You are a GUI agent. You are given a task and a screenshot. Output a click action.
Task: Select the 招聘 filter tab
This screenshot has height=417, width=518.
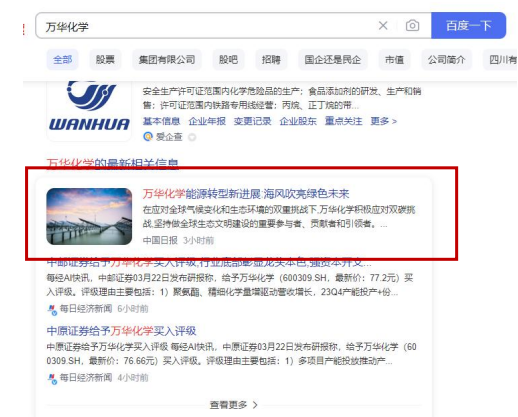coord(271,60)
